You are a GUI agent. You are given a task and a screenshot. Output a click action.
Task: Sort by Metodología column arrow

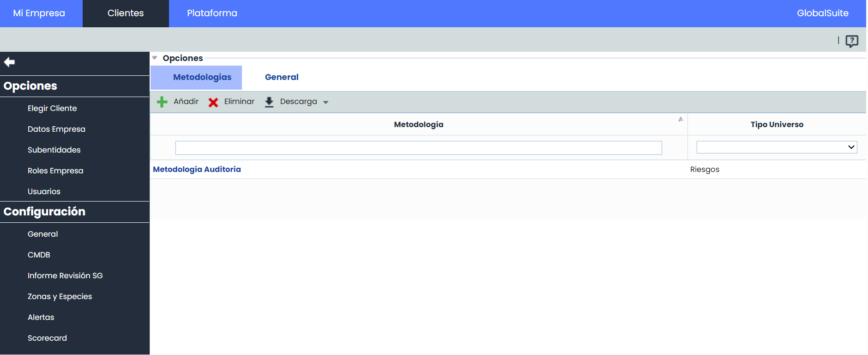tap(681, 119)
